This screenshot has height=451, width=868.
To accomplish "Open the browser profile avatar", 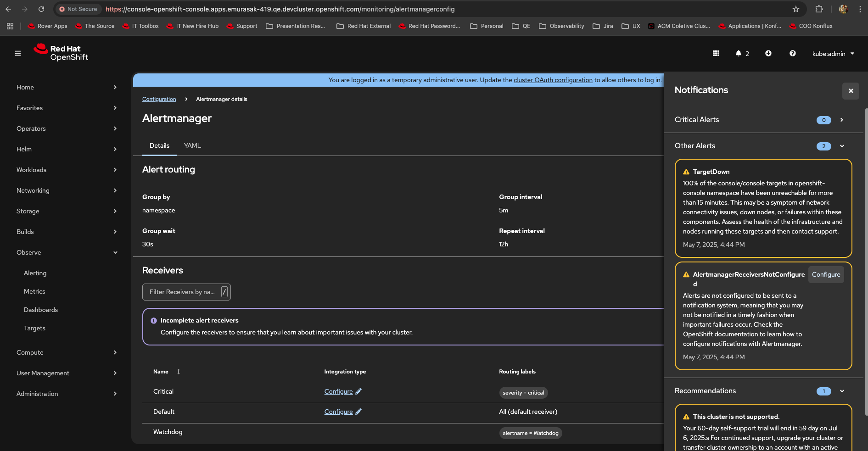I will click(x=843, y=9).
